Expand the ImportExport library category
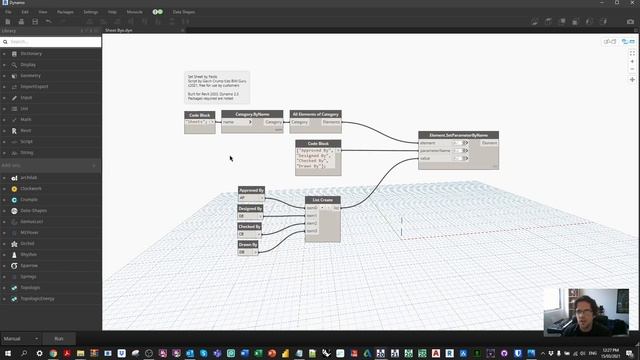 (4, 87)
